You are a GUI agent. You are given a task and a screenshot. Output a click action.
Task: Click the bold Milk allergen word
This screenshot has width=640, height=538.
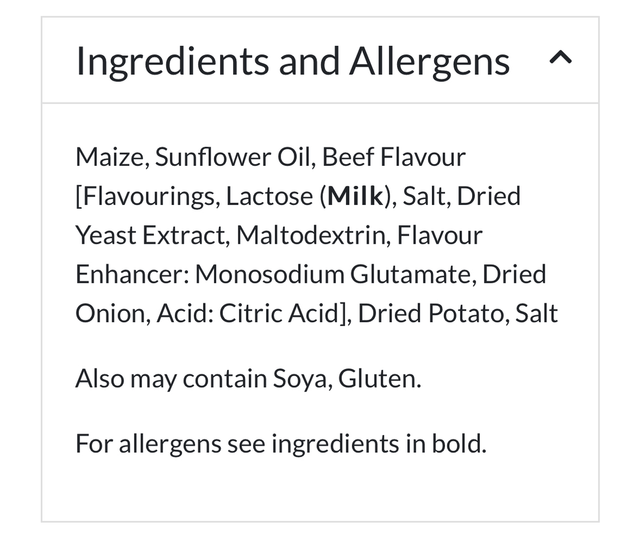pos(356,196)
